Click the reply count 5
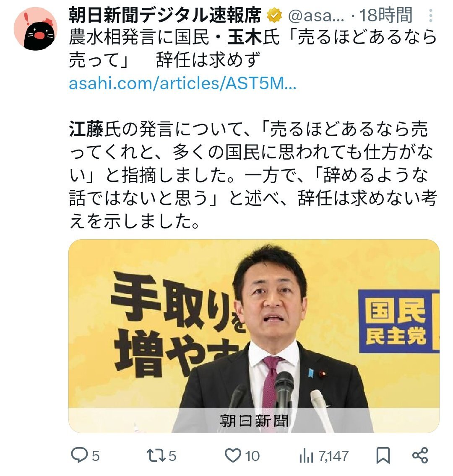 tap(96, 456)
